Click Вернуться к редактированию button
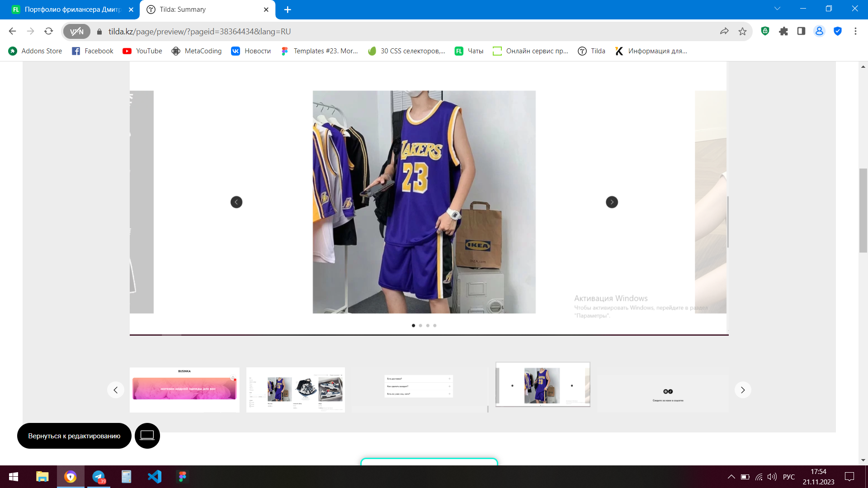868x488 pixels. click(x=74, y=436)
